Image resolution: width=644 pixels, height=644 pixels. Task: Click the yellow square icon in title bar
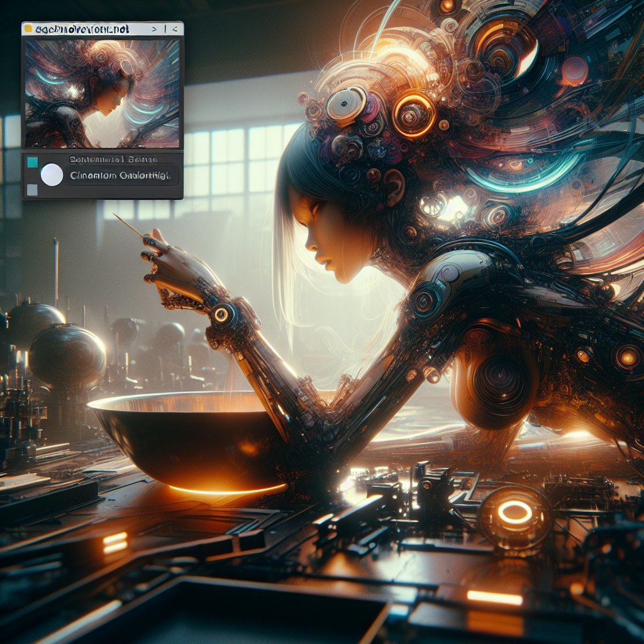click(28, 29)
